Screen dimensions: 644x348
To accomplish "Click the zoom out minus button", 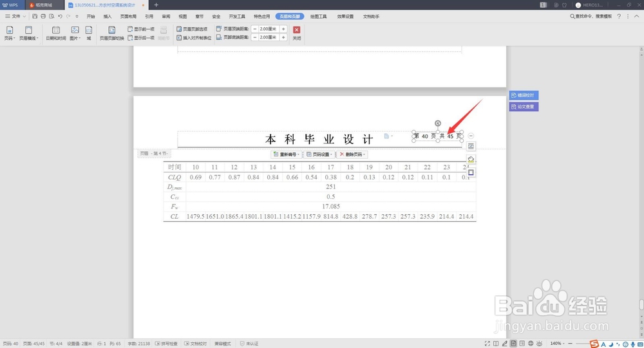I will coord(570,343).
